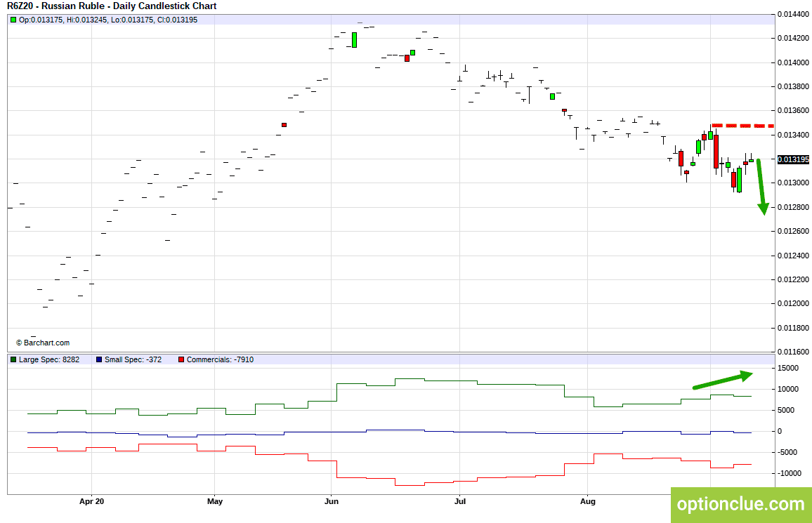Click the 0.014200 price axis label
Viewport: 812px width, 523px height.
click(x=793, y=39)
